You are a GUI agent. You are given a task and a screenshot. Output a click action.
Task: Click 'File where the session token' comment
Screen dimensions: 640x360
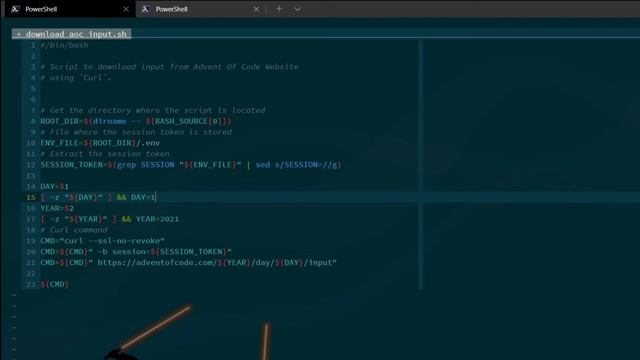(x=136, y=132)
